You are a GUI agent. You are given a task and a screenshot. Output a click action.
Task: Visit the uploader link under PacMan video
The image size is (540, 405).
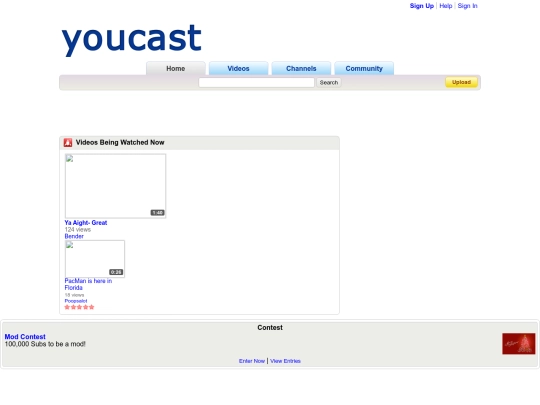(x=76, y=301)
